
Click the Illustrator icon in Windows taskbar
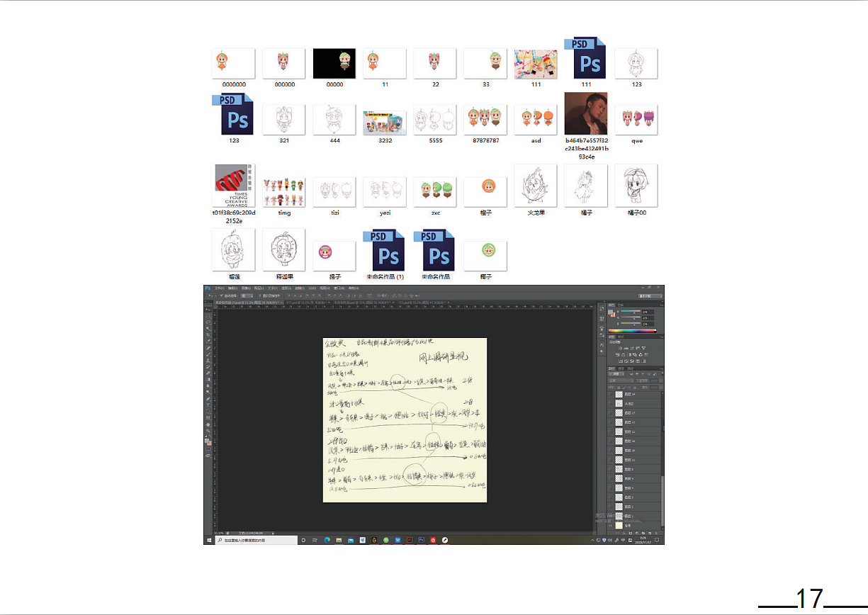pos(410,540)
